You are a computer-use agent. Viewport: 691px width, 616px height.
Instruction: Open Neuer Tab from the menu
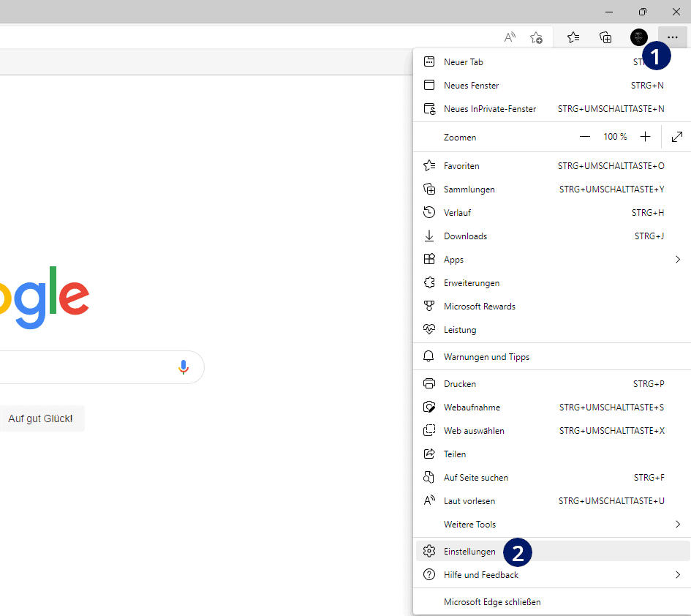click(x=463, y=61)
